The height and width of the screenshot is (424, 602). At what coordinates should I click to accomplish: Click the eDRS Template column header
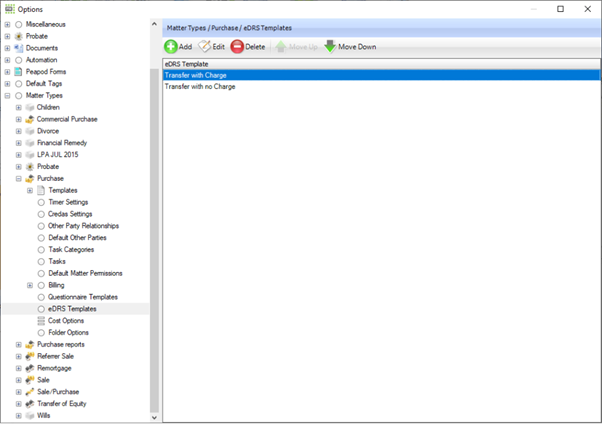(381, 64)
